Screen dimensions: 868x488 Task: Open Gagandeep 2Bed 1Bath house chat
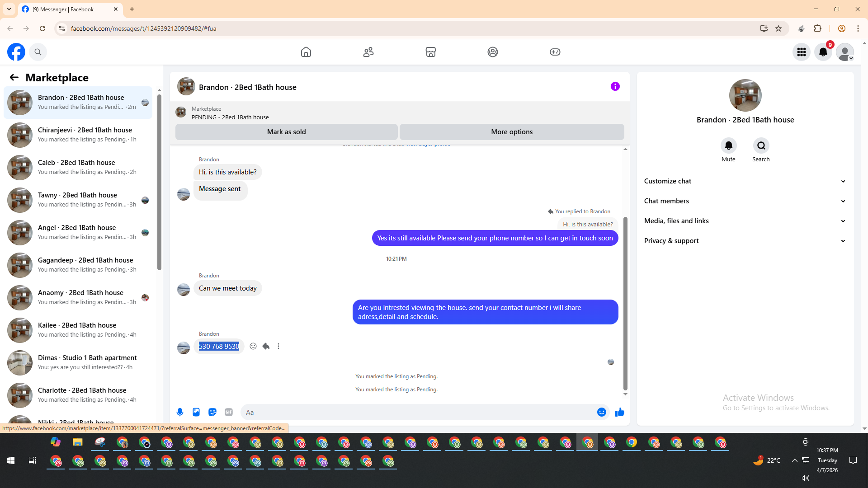(x=78, y=265)
